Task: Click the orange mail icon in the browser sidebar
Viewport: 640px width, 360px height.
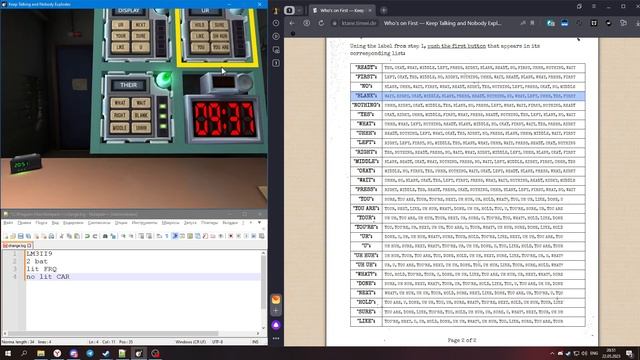Action: [276, 299]
